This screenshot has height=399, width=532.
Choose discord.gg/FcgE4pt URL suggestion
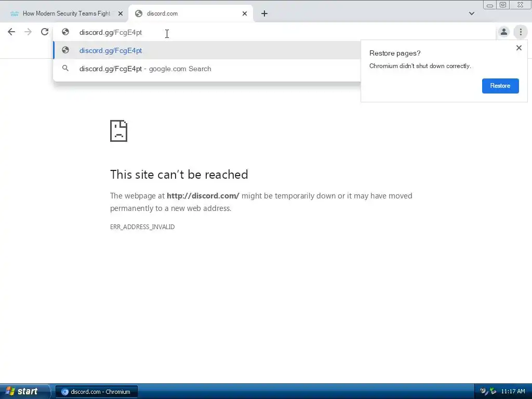pyautogui.click(x=207, y=50)
